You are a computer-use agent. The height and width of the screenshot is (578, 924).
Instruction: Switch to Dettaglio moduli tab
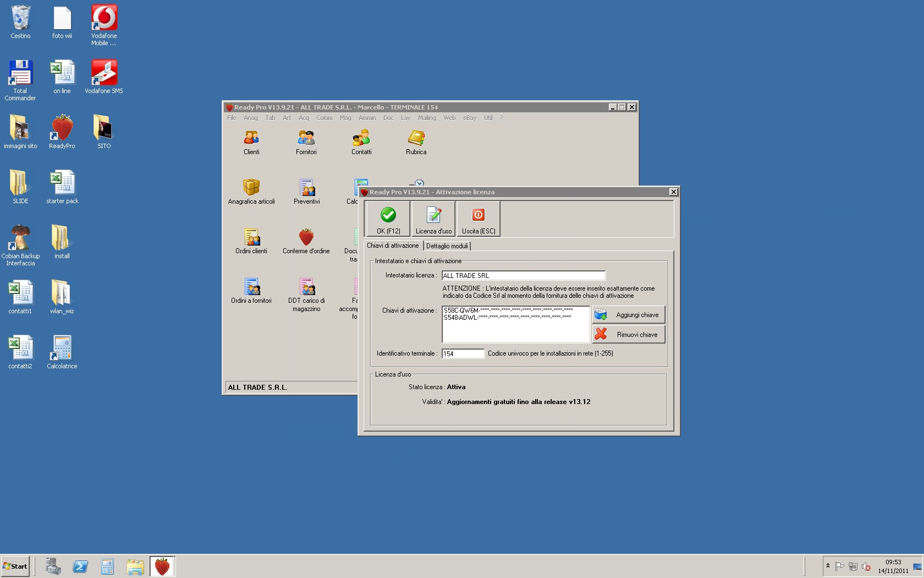coord(447,246)
